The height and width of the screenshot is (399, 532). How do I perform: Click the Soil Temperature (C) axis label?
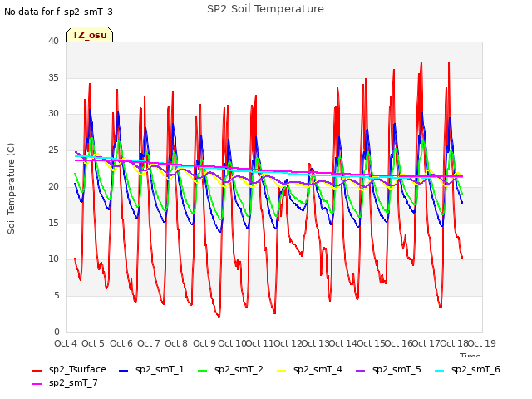[x=11, y=189]
